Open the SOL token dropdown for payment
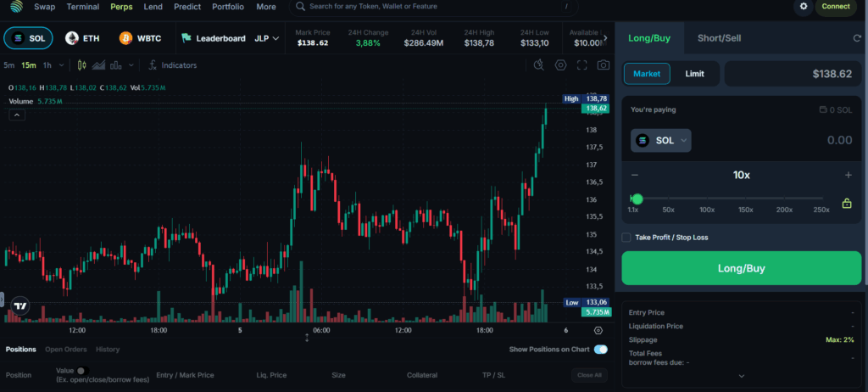 coord(661,140)
